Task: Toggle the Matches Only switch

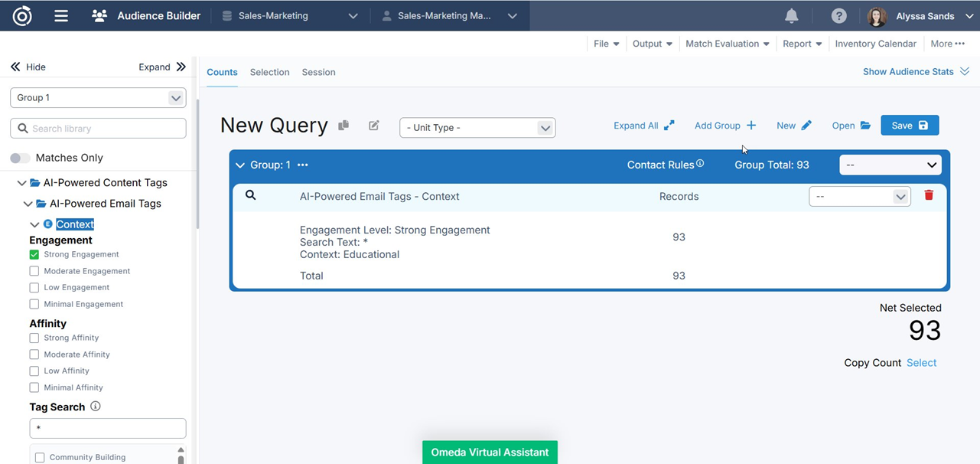Action: pos(20,158)
